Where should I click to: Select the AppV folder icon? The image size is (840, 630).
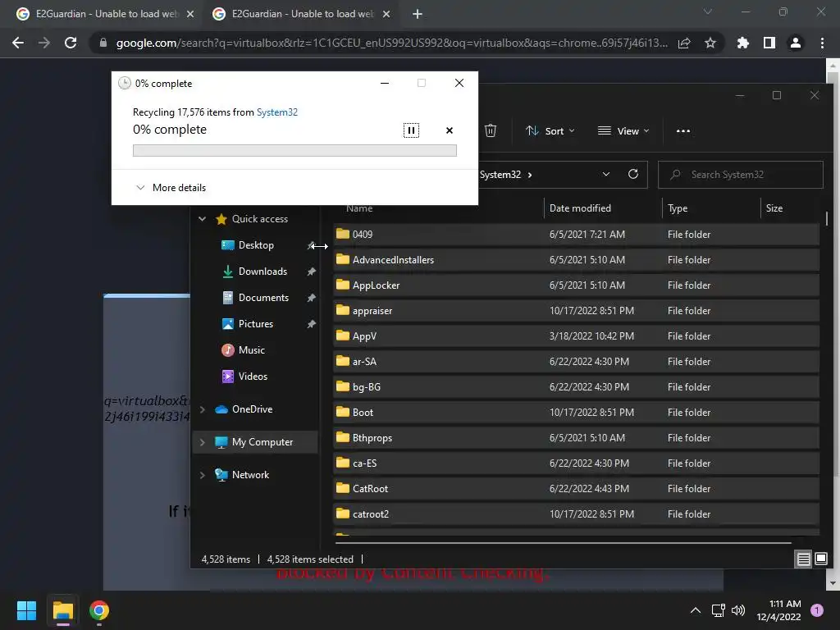point(343,336)
